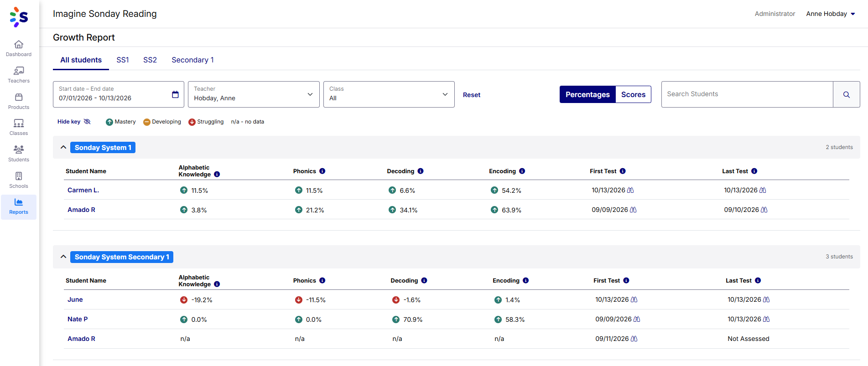Click the Imagine Sonday logo
Image resolution: width=868 pixels, height=366 pixels.
pyautogui.click(x=19, y=17)
